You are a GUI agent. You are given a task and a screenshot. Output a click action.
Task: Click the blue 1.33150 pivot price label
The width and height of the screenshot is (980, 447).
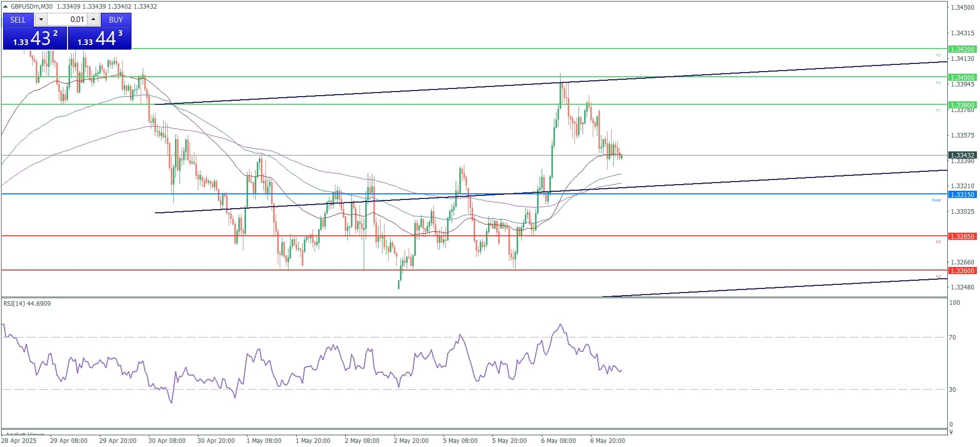click(x=962, y=195)
